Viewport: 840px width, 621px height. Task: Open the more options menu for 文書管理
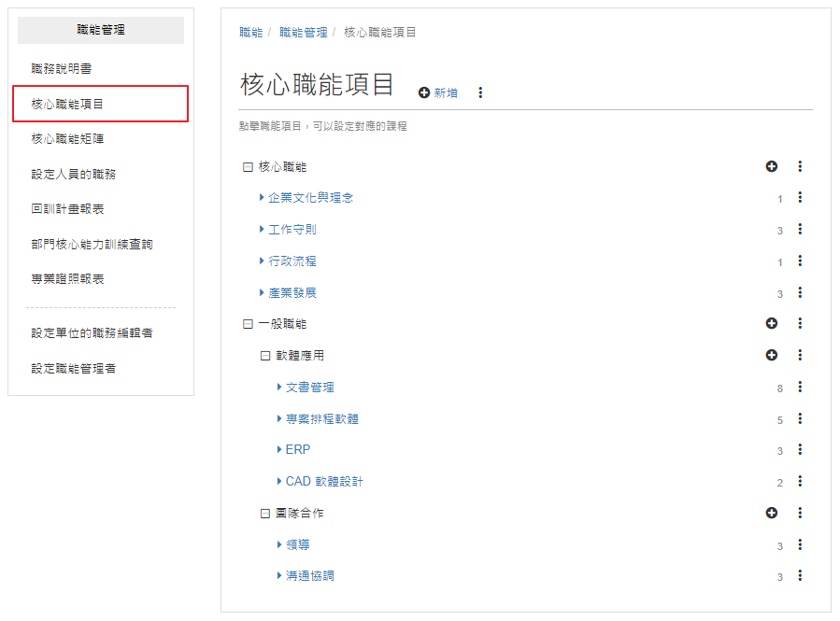pos(800,387)
